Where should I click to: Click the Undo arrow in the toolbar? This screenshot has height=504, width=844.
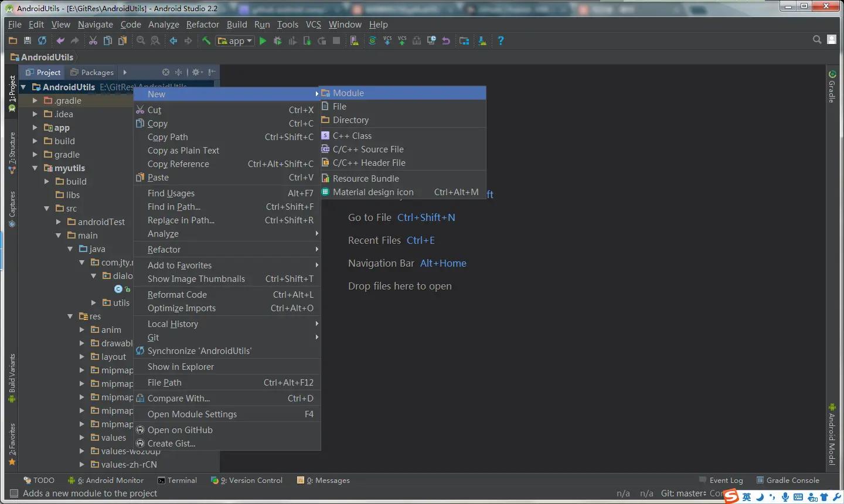tap(60, 40)
